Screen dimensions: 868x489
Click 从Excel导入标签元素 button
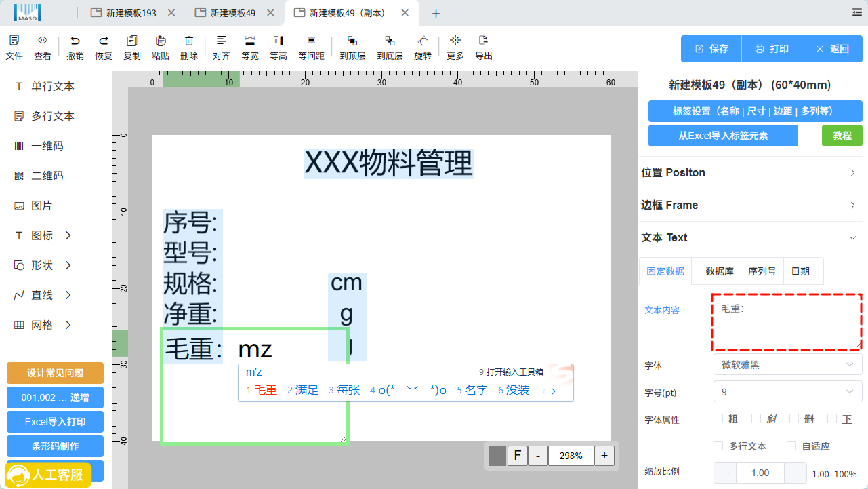coord(723,136)
